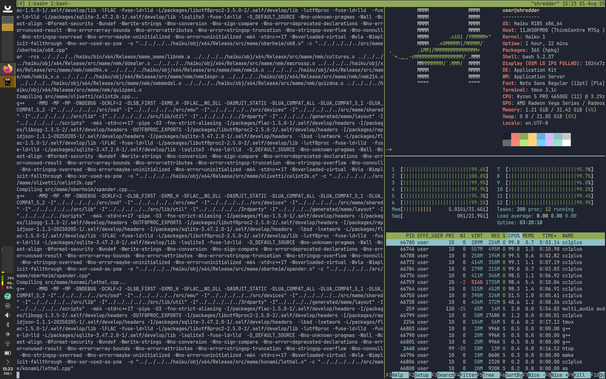This screenshot has width=606, height=379.
Task: Click F7 Nice - in htop footer
Action: pyautogui.click(x=535, y=375)
